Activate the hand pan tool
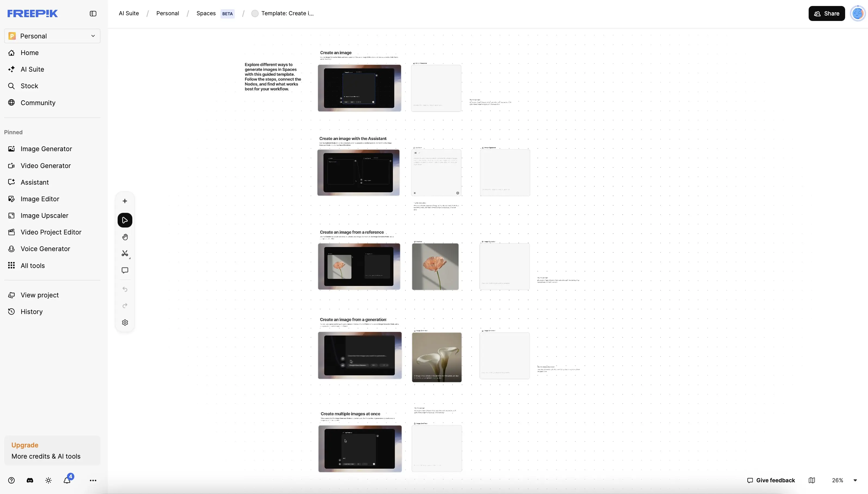Screen dimensions: 868x494 pos(125,237)
